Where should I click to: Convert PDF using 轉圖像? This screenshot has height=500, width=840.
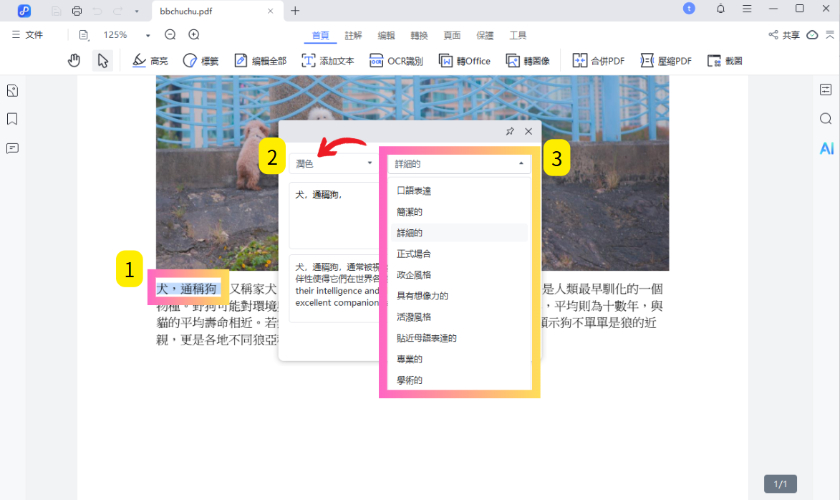pos(528,61)
